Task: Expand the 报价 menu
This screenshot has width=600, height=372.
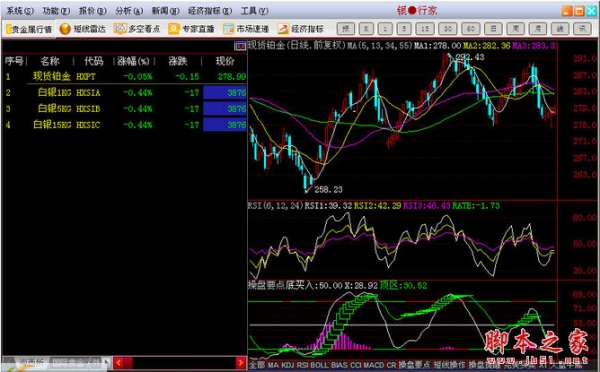Action: point(93,11)
